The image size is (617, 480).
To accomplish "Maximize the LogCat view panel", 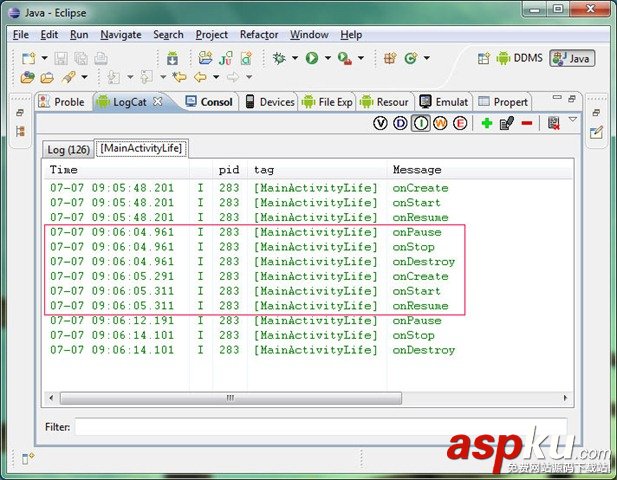I will (572, 98).
